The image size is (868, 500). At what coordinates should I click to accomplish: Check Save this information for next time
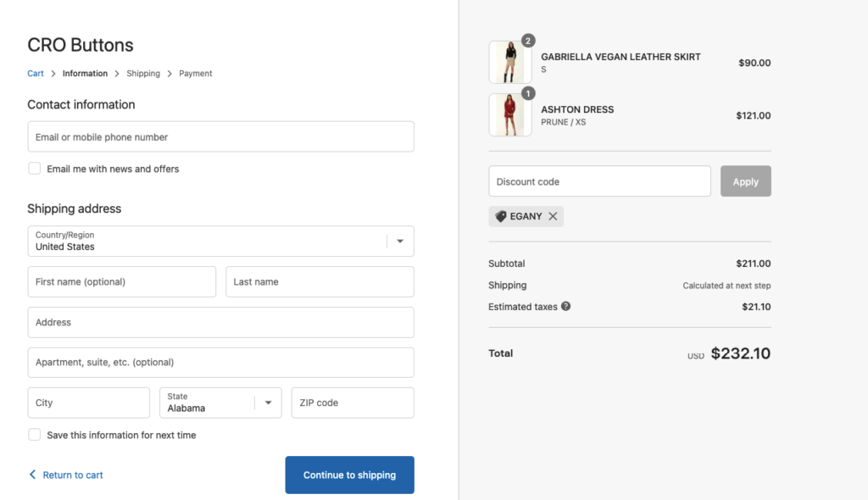(34, 435)
